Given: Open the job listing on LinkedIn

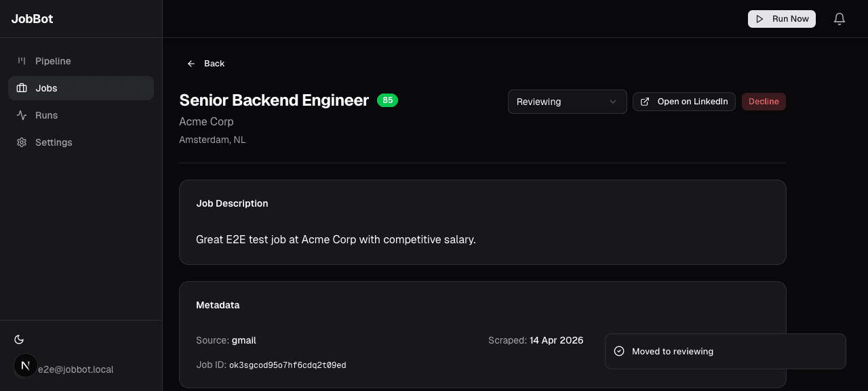Looking at the screenshot, I should pos(684,102).
